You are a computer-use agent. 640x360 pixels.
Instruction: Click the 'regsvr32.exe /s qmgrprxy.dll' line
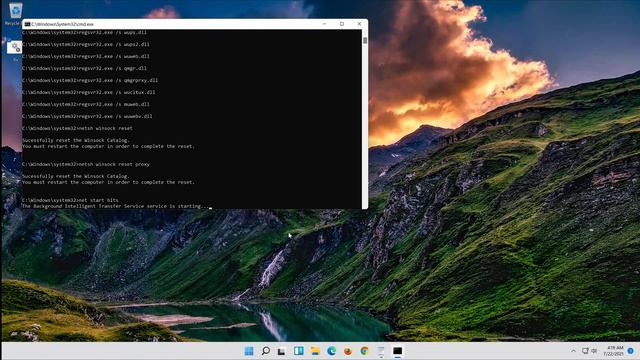pyautogui.click(x=90, y=80)
